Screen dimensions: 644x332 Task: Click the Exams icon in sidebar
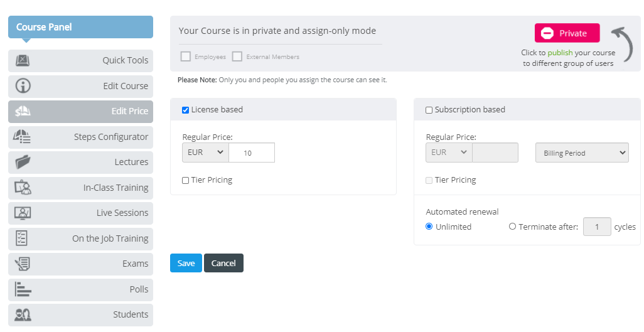pos(22,264)
